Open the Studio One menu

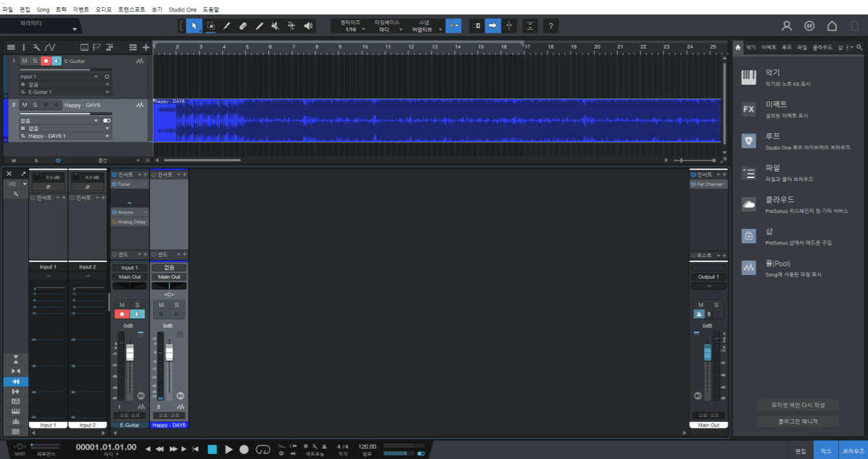tap(183, 9)
